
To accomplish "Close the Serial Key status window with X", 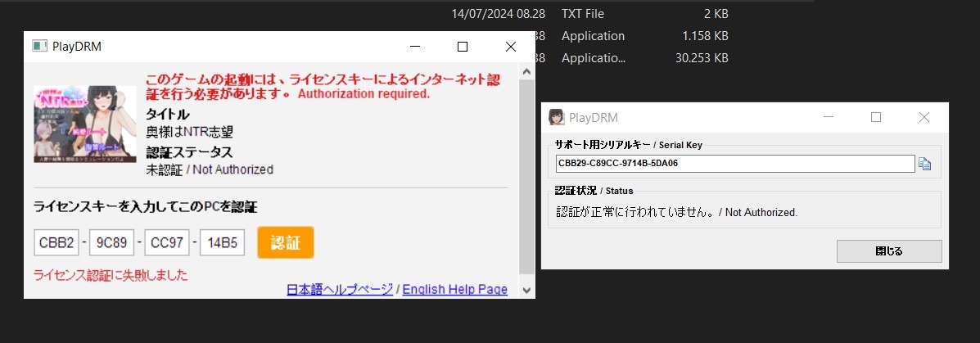I will point(924,117).
